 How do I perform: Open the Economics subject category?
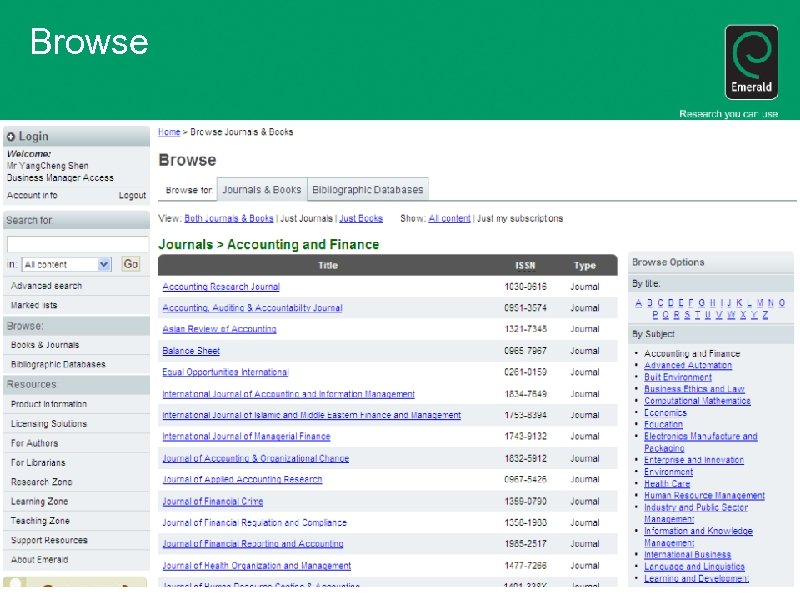point(664,412)
